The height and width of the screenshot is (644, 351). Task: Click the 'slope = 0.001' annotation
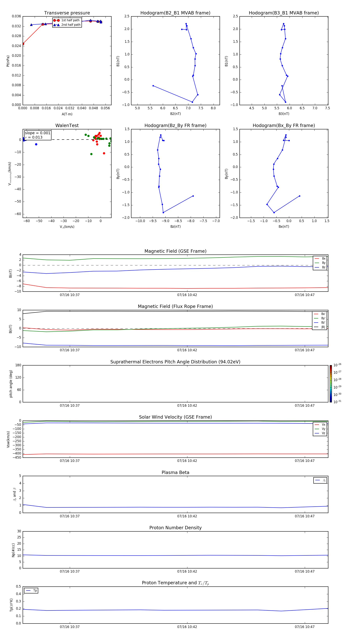point(37,133)
